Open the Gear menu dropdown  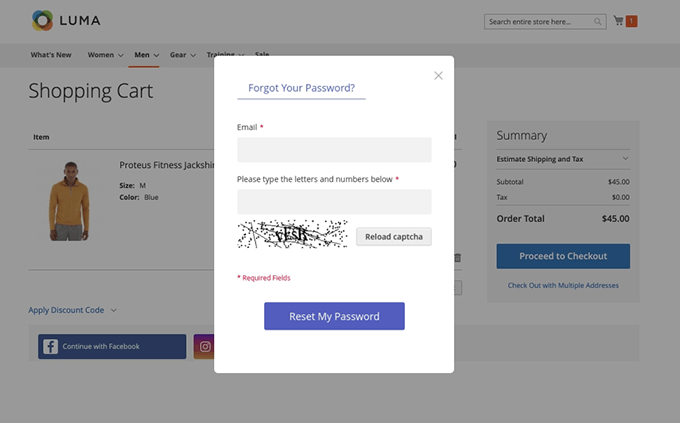183,55
